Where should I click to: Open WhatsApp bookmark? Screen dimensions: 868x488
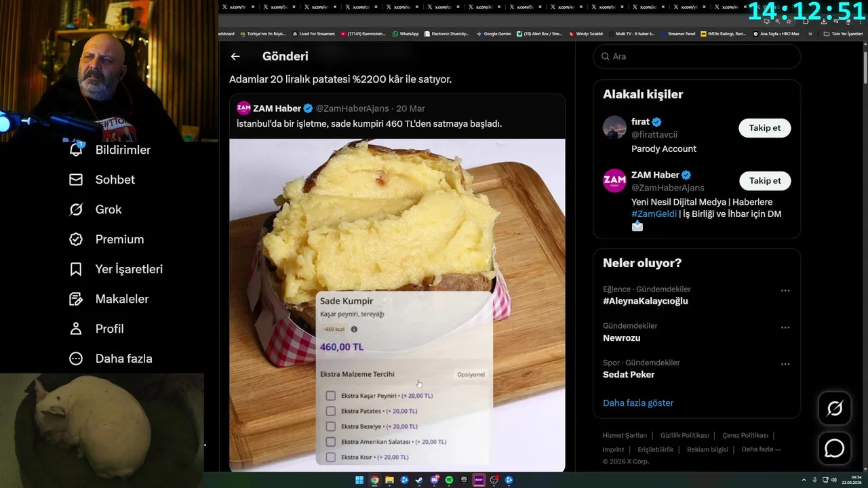pos(406,33)
